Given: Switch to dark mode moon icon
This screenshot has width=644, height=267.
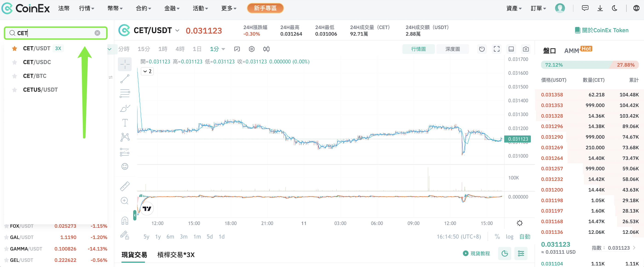Looking at the screenshot, I should 615,8.
